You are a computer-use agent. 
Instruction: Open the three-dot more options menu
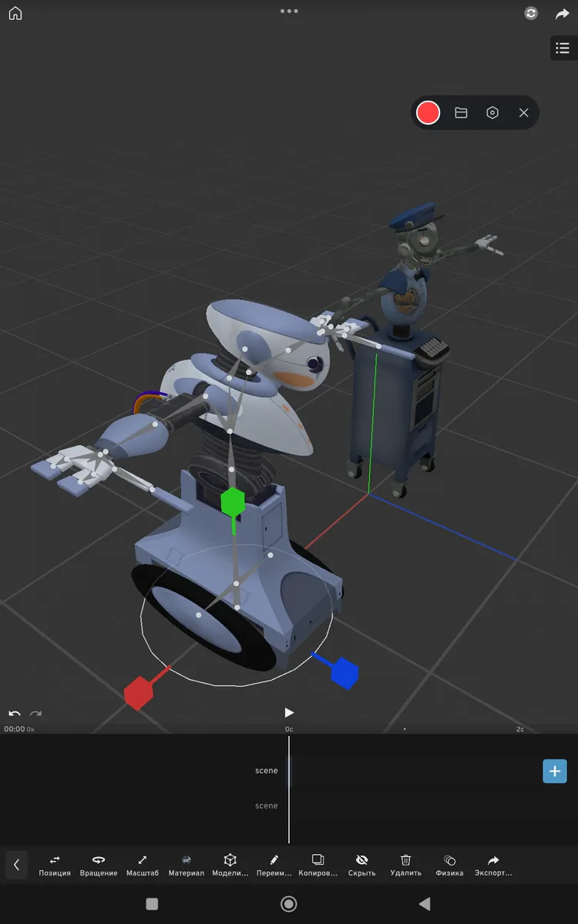[x=289, y=12]
